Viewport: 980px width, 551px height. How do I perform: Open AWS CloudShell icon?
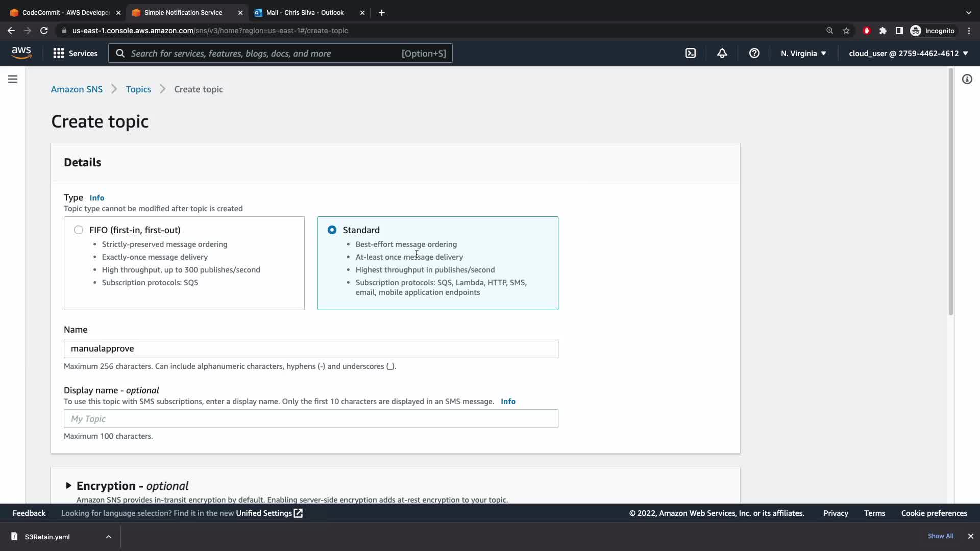coord(690,53)
